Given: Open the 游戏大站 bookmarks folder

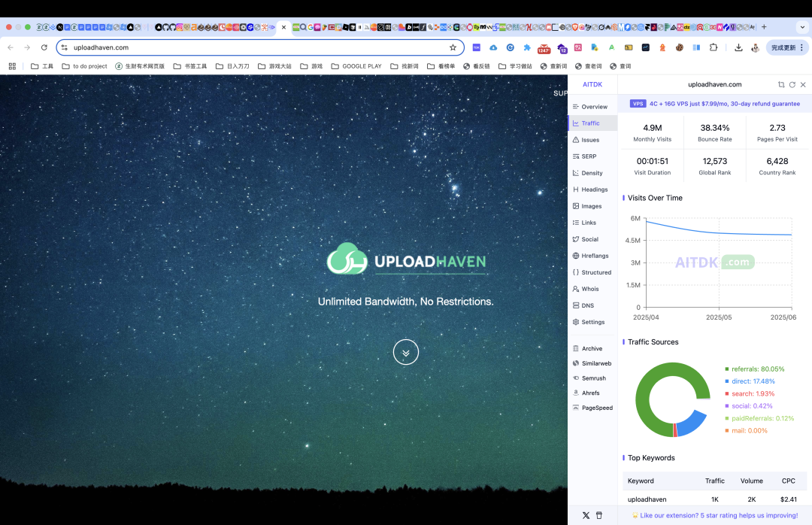Looking at the screenshot, I should [x=274, y=66].
